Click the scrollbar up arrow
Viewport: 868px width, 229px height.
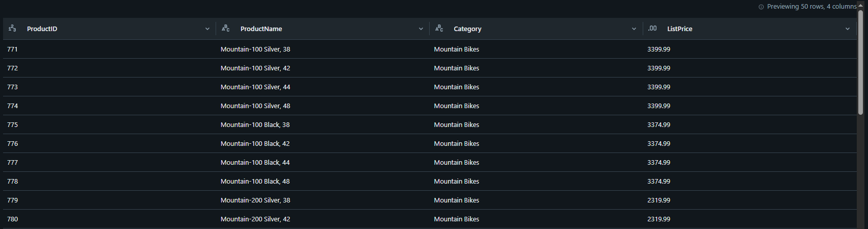[860, 5]
